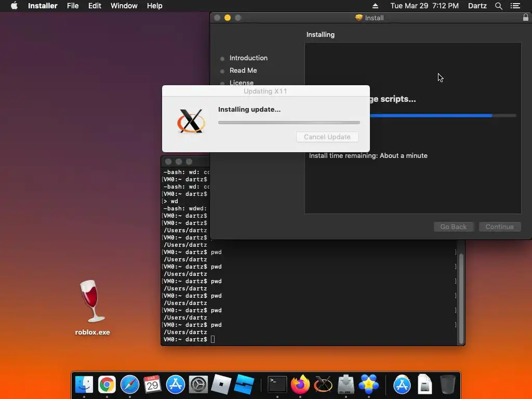This screenshot has width=532, height=399.
Task: Open Spotlight search in the menu bar
Action: pos(498,6)
